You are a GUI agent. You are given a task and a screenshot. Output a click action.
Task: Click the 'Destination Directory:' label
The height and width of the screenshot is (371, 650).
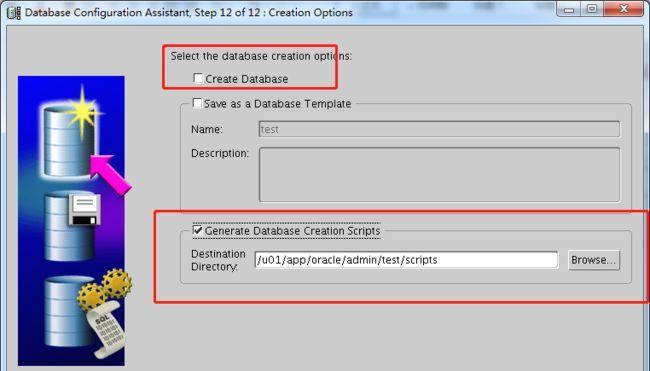click(218, 260)
